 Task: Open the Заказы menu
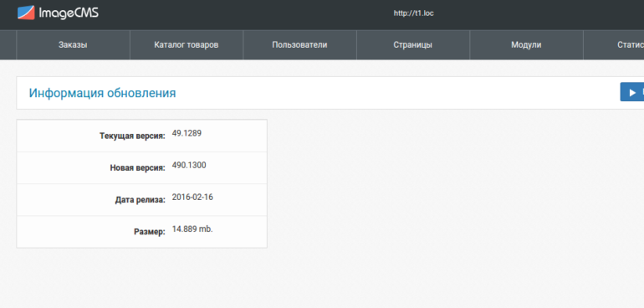tap(73, 45)
